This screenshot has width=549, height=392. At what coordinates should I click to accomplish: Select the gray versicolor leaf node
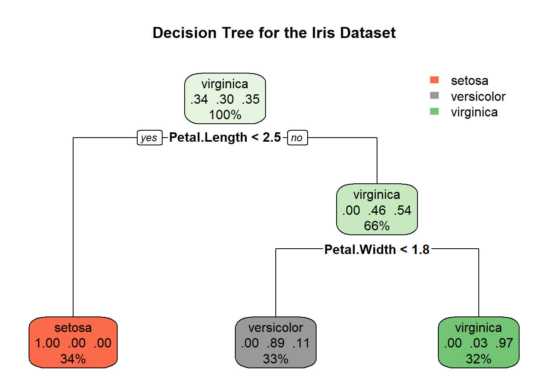click(x=276, y=343)
